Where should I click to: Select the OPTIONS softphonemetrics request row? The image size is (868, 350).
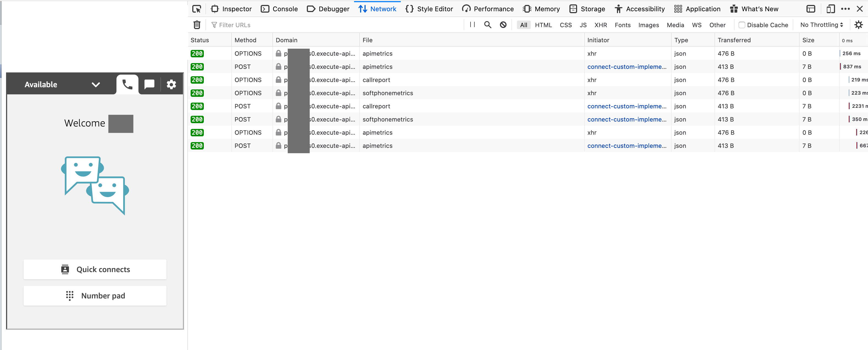(528, 93)
